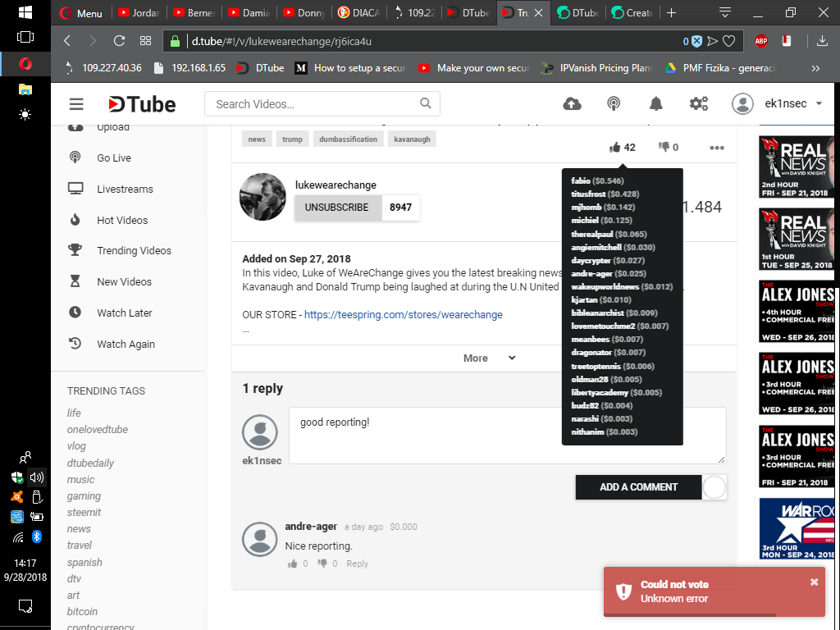The image size is (840, 630).
Task: Open Task View on the taskbar
Action: point(25,37)
